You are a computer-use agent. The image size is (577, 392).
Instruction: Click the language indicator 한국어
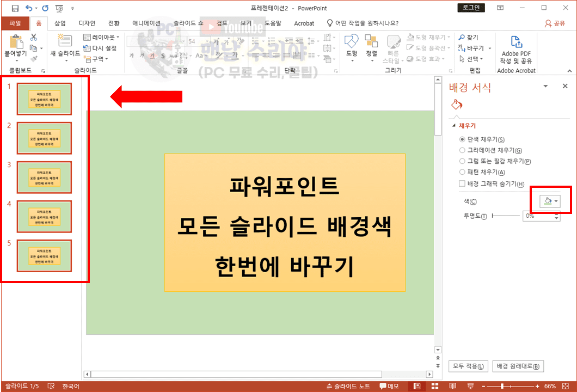(x=71, y=386)
